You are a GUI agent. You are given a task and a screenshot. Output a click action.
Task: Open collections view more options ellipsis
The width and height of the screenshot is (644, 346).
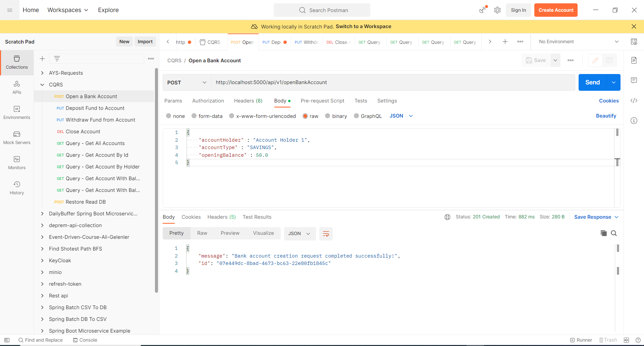[151, 59]
